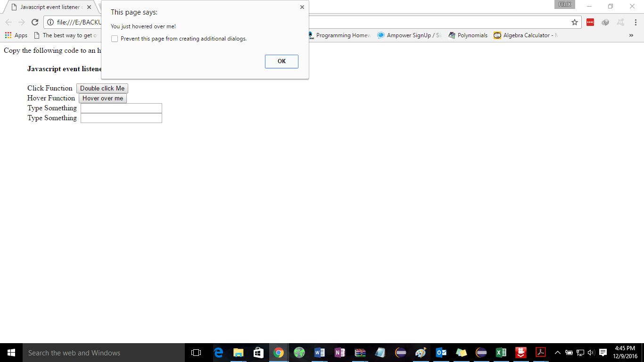Close the Javascript event listener tab

pyautogui.click(x=89, y=7)
